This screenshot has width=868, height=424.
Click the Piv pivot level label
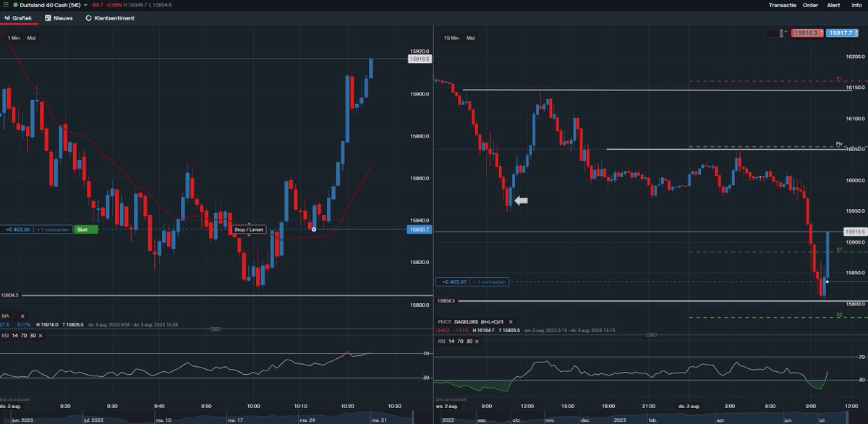[x=840, y=144]
